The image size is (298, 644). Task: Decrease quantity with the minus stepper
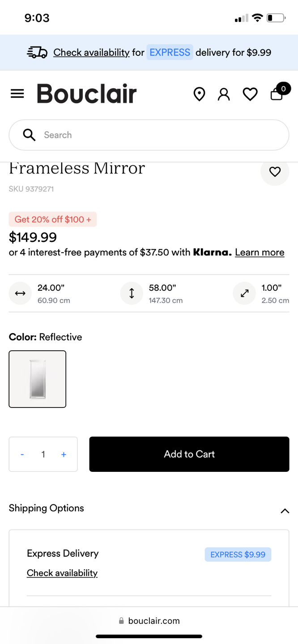coord(22,454)
